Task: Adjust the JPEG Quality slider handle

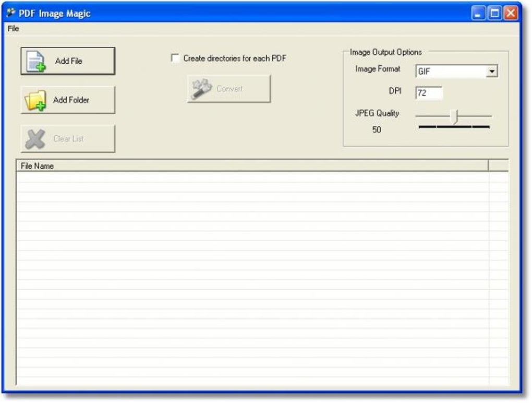Action: click(x=454, y=116)
